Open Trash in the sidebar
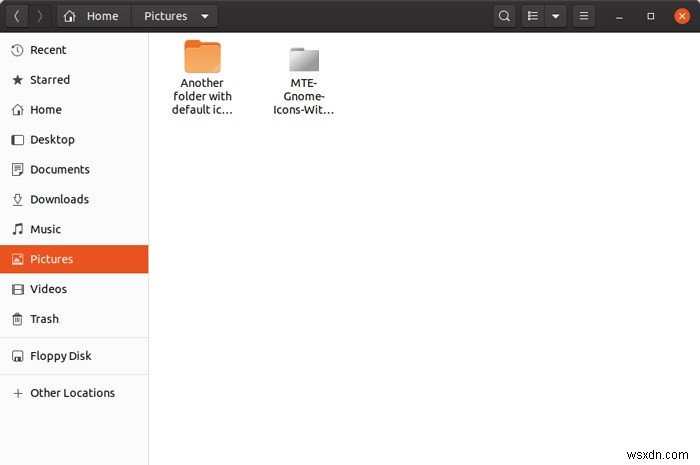Viewport: 700px width, 465px height. 74,319
